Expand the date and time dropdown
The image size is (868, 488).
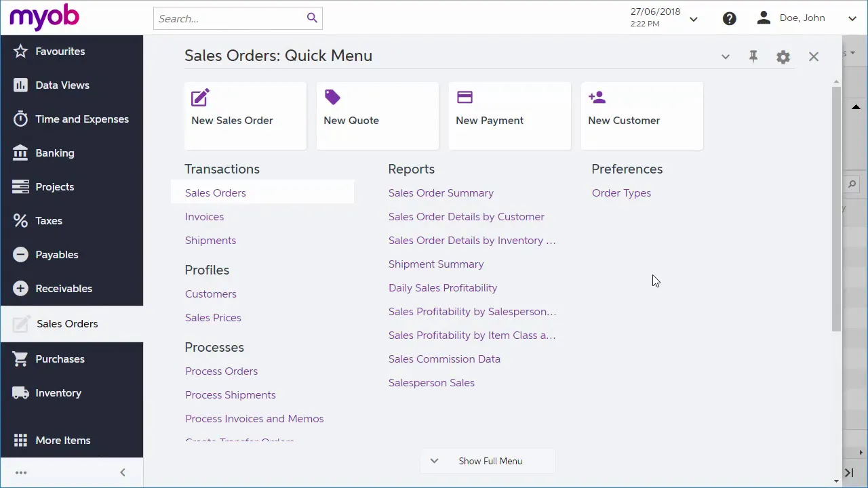(694, 19)
